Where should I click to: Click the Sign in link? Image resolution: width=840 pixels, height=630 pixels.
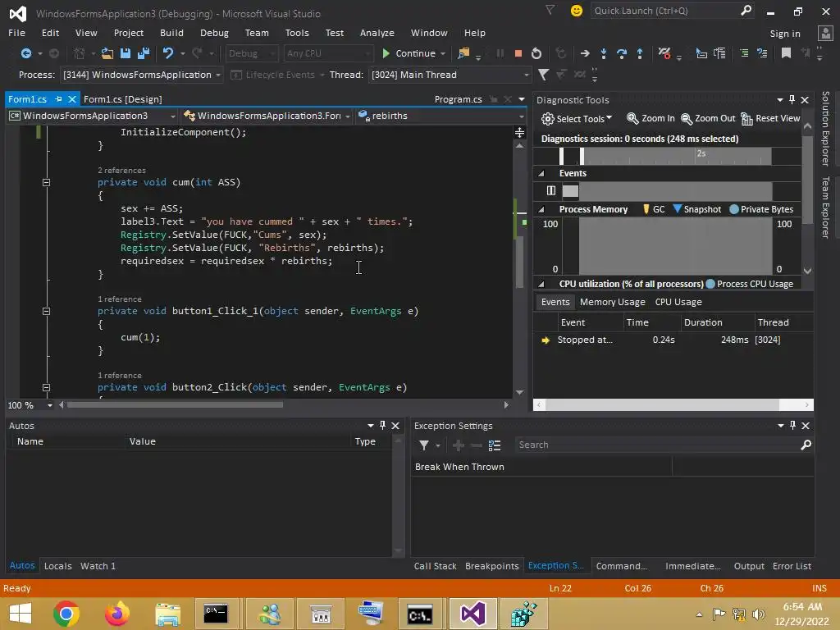point(785,33)
